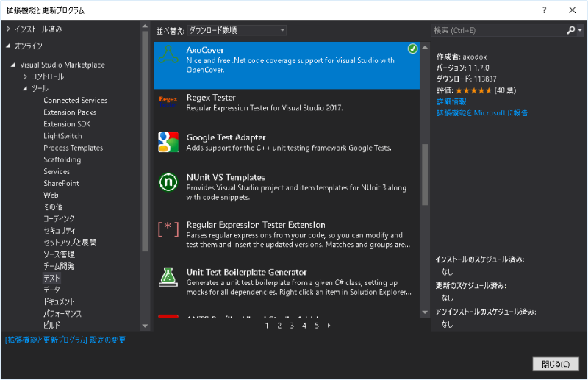Open the search options dropdown arrow
The height and width of the screenshot is (380, 588).
click(x=580, y=30)
